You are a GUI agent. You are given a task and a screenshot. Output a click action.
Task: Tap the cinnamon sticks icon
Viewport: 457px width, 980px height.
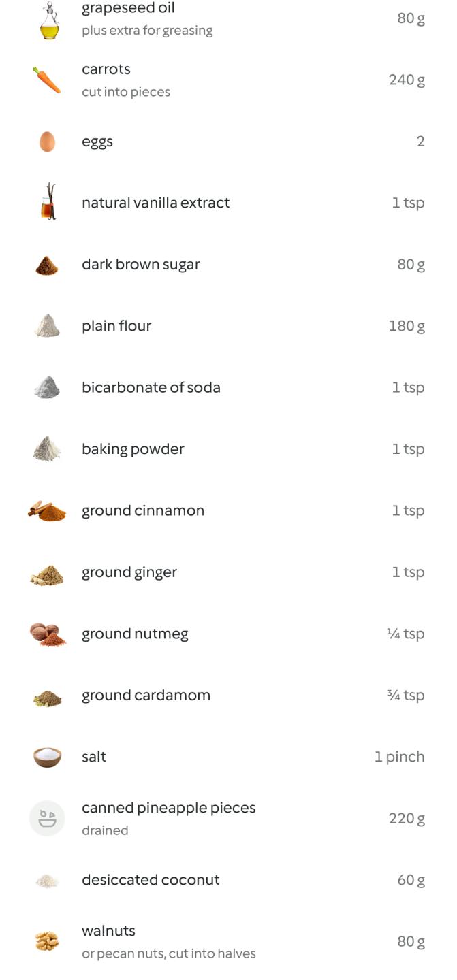coord(47,510)
